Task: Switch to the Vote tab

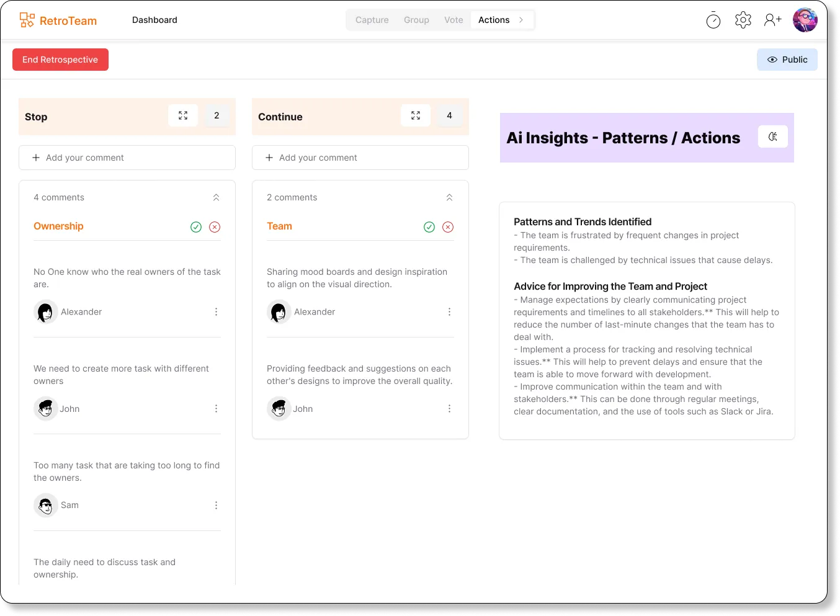Action: [454, 20]
